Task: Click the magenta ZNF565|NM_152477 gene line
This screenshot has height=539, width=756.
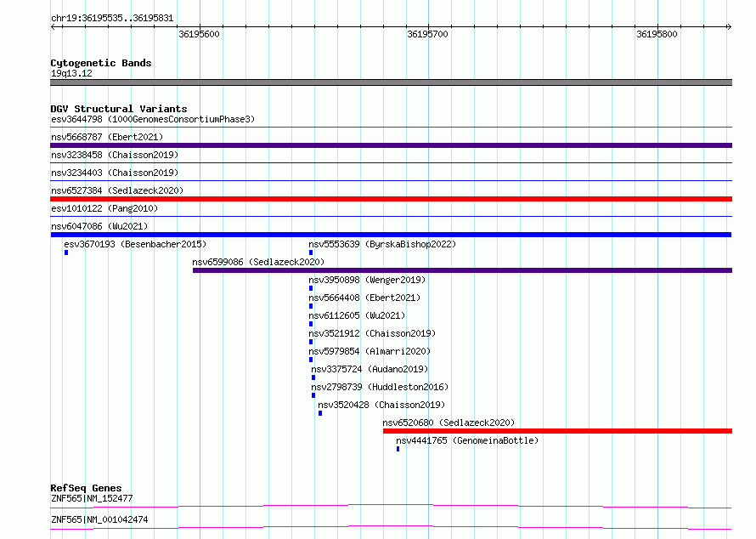Action: (391, 506)
